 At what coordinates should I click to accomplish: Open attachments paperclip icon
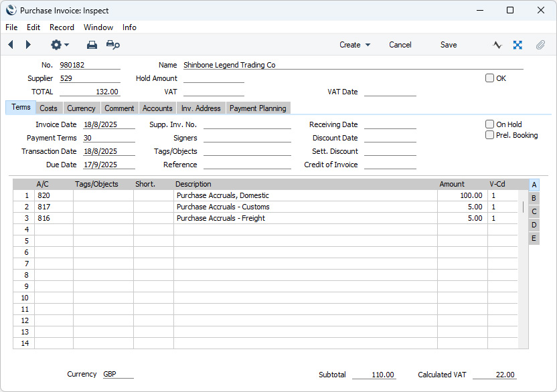[540, 45]
